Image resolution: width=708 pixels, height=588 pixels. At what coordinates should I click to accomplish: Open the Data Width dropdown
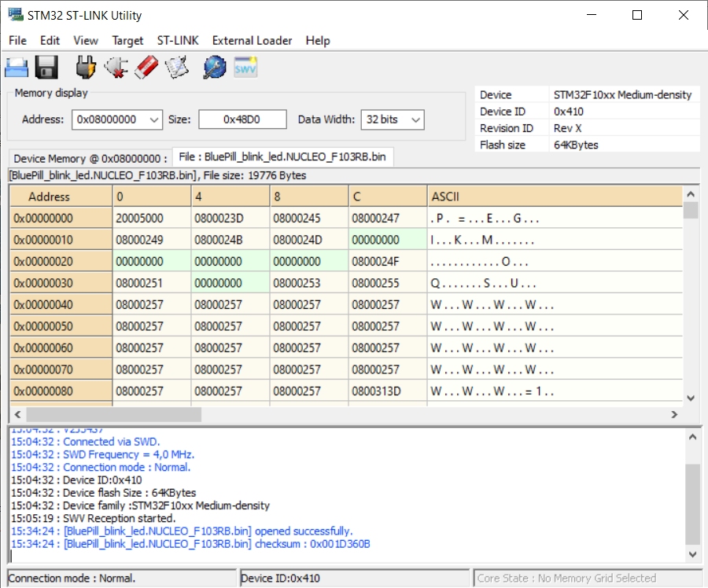[415, 119]
